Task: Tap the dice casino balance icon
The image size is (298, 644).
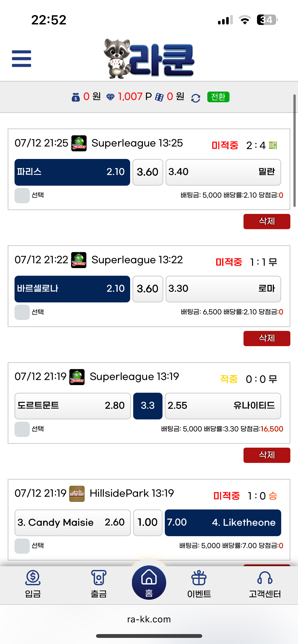Action: tap(159, 97)
